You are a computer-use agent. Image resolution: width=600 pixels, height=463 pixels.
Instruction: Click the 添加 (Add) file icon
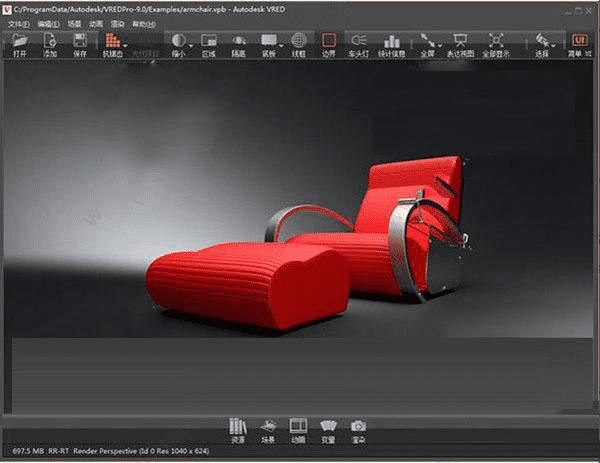[49, 42]
